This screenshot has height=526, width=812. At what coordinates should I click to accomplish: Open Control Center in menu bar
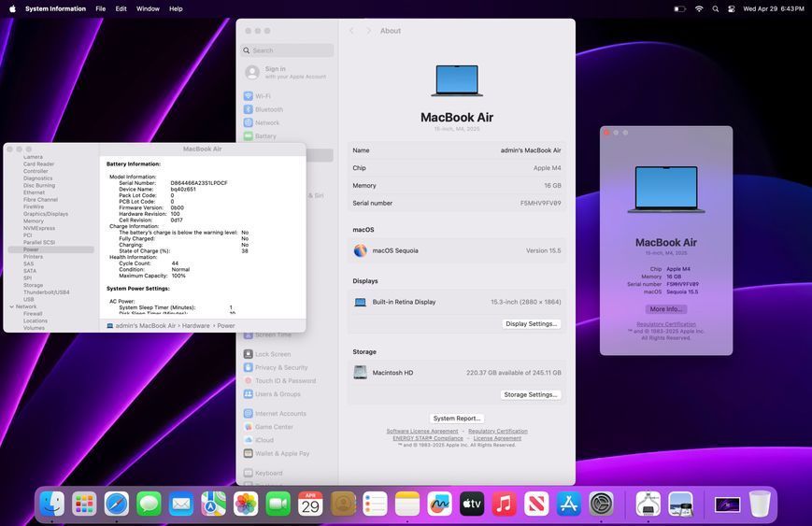[x=732, y=8]
